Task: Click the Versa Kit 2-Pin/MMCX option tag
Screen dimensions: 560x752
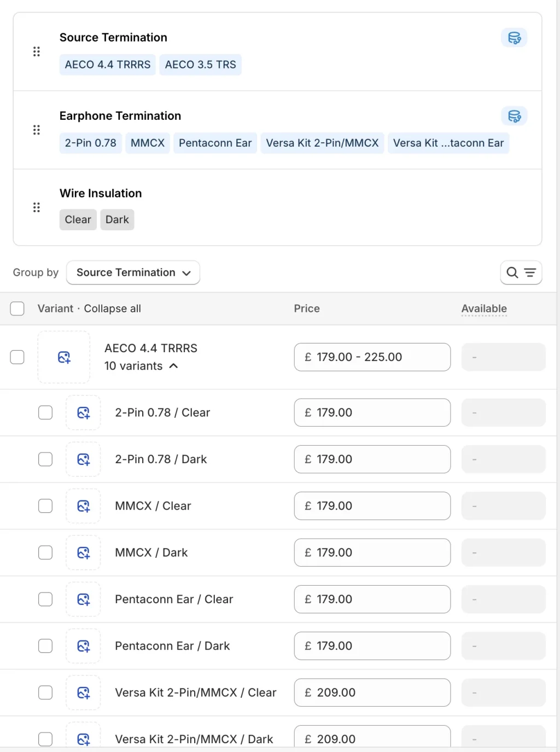Action: tap(322, 143)
